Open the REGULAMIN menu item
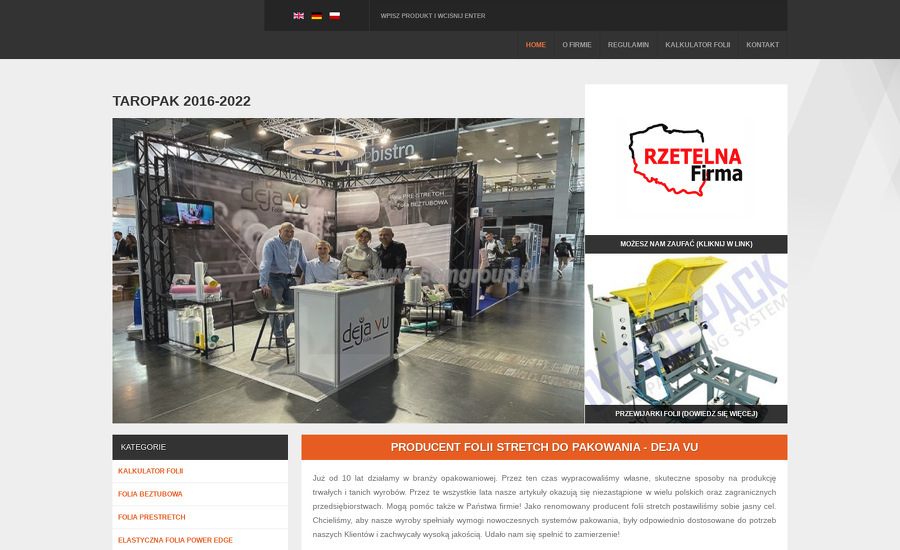Screen dimensions: 900x550 [x=629, y=45]
